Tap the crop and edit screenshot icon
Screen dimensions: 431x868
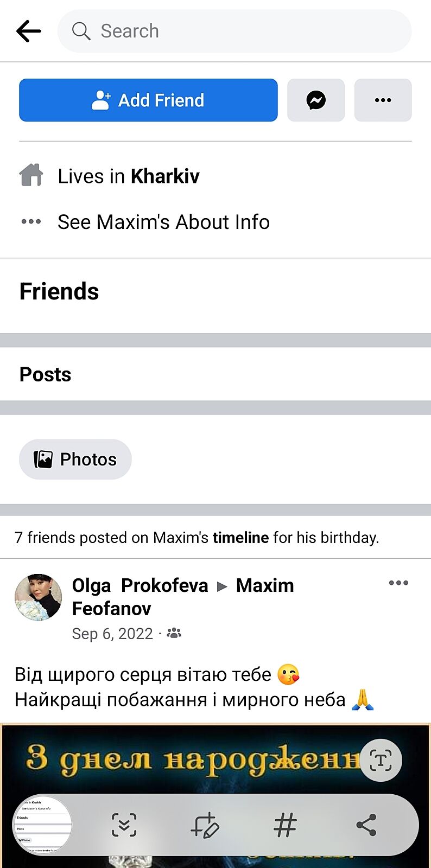pos(205,825)
